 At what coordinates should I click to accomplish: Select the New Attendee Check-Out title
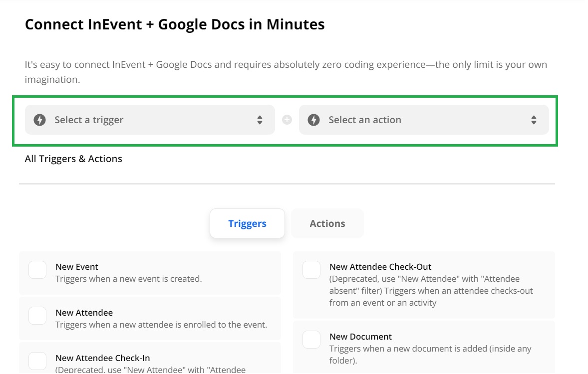[x=380, y=267]
